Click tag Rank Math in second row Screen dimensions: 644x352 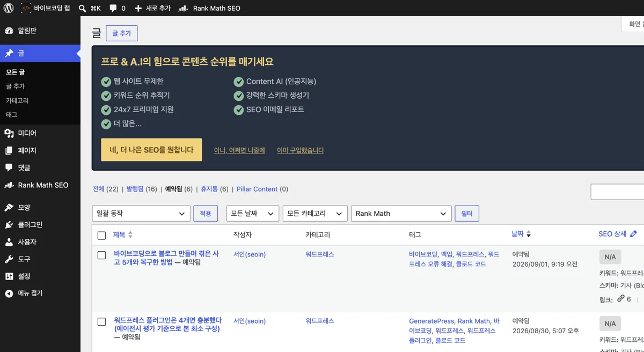pos(474,321)
